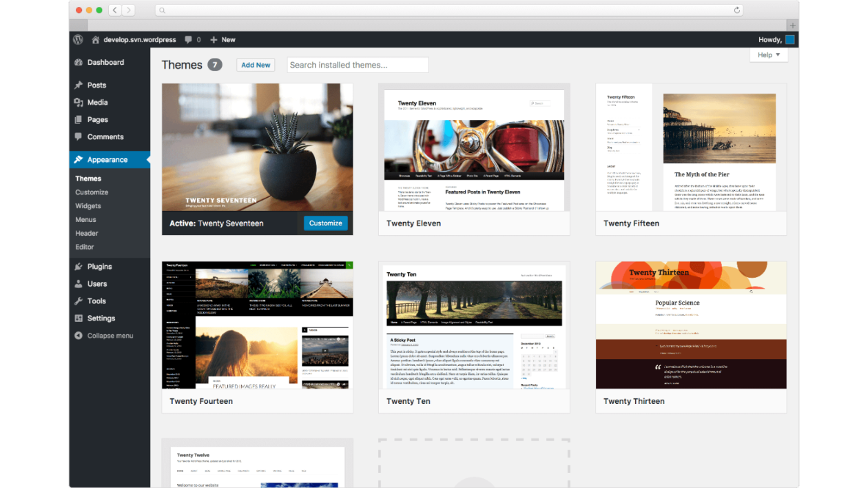
Task: Reload the page with the refresh icon
Action: (737, 10)
